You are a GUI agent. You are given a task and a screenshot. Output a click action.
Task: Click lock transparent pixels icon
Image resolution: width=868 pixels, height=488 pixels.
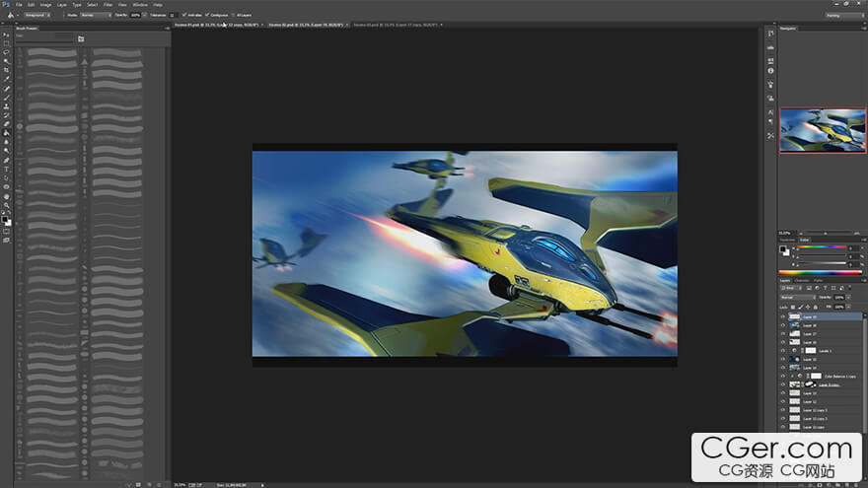793,307
